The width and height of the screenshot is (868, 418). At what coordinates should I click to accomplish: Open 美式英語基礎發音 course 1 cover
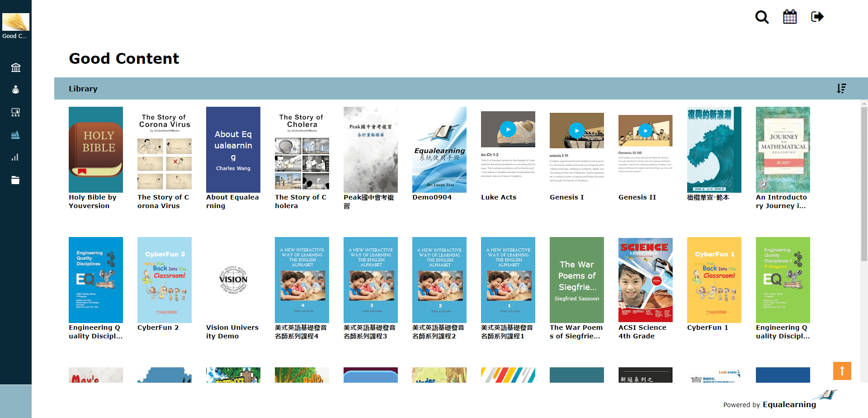(x=508, y=280)
